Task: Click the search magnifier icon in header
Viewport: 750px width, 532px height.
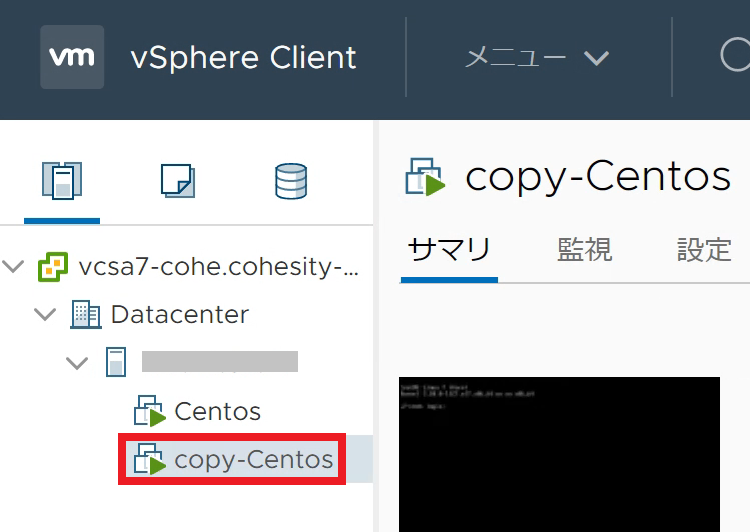Action: coord(735,55)
